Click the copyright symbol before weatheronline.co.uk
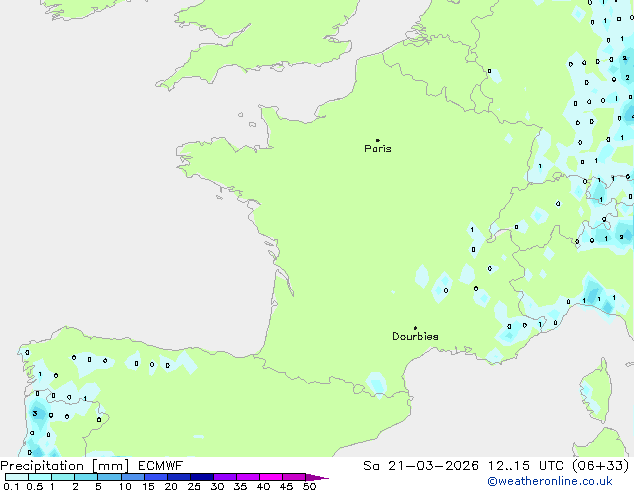 [492, 481]
